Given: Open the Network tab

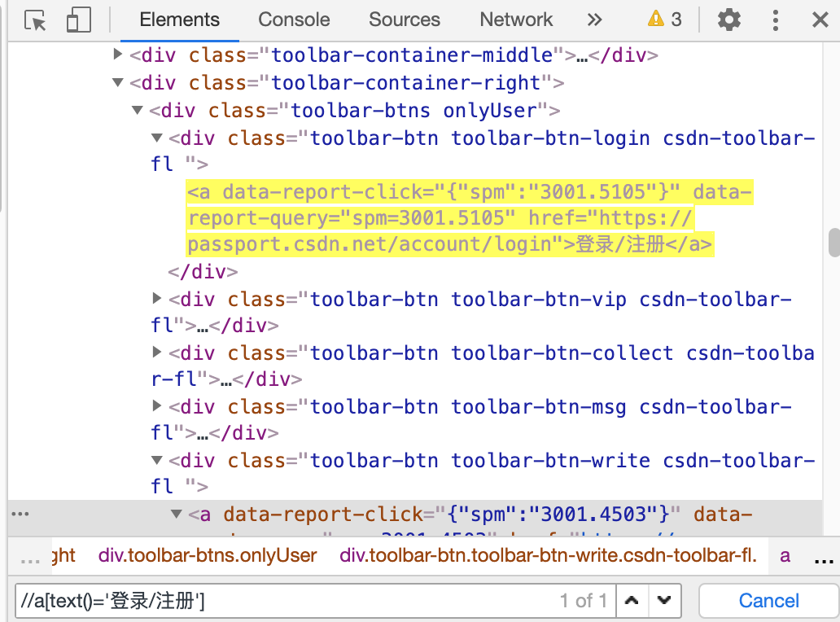Looking at the screenshot, I should point(516,20).
